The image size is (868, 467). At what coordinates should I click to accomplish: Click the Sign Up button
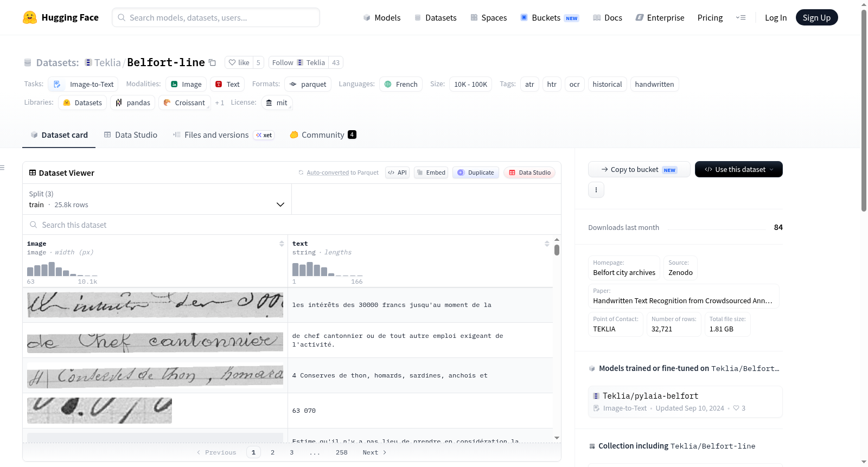coord(816,17)
